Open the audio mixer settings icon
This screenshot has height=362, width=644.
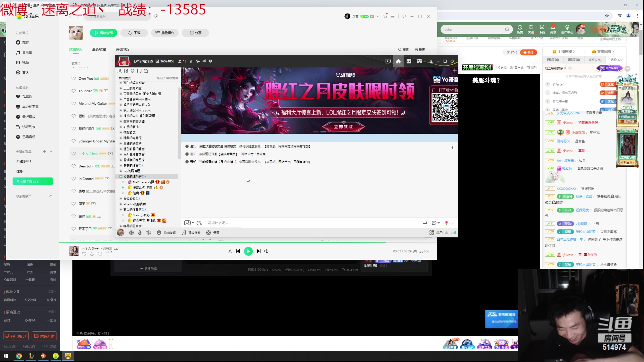(x=149, y=233)
